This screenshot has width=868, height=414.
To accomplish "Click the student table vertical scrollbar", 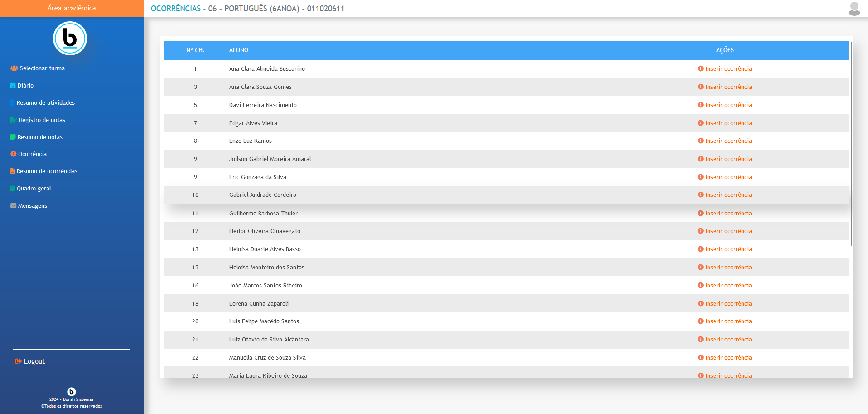I will tap(851, 144).
